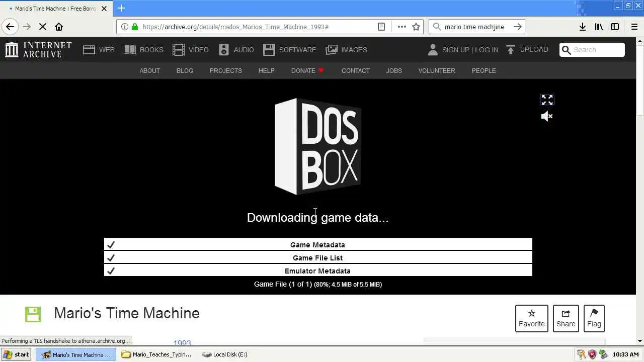
Task: Toggle the emulator mute speaker icon
Action: coord(547,117)
